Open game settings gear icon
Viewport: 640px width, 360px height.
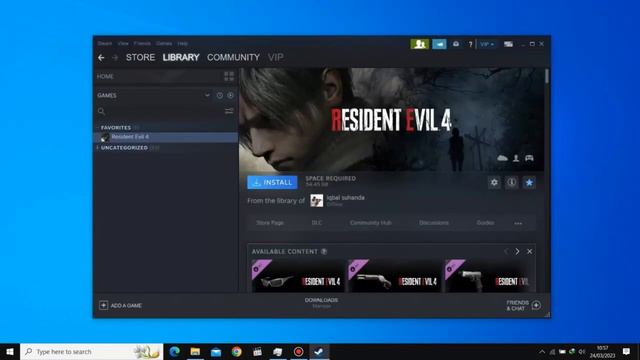pos(494,182)
